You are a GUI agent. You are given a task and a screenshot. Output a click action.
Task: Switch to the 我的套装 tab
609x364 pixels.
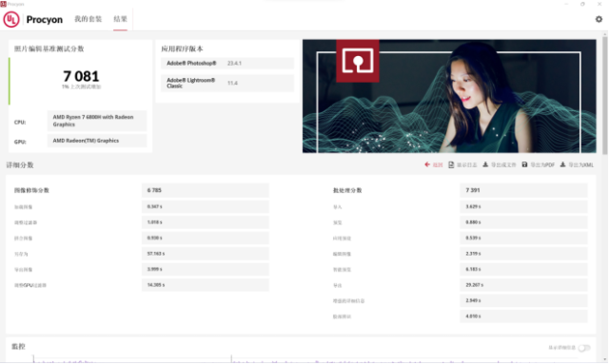click(88, 19)
